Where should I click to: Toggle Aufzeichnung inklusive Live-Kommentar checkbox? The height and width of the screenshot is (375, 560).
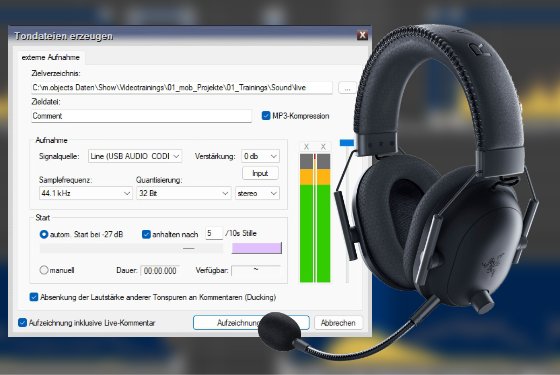[x=22, y=323]
